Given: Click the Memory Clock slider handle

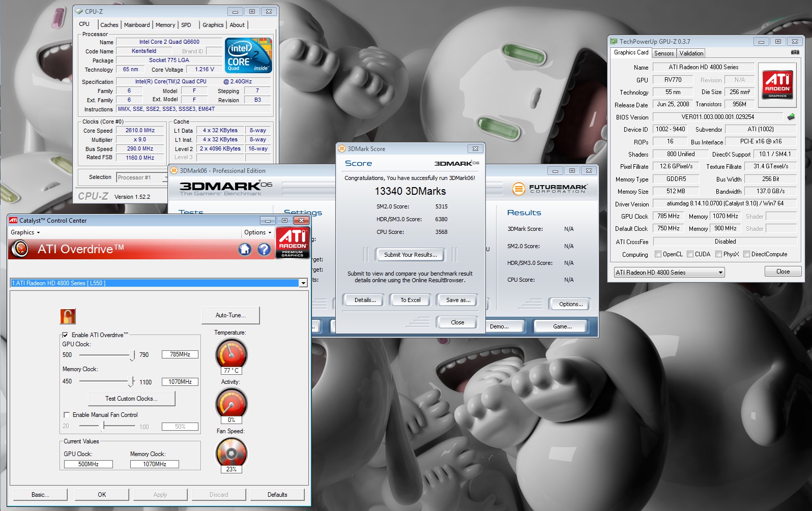Looking at the screenshot, I should pos(131,381).
